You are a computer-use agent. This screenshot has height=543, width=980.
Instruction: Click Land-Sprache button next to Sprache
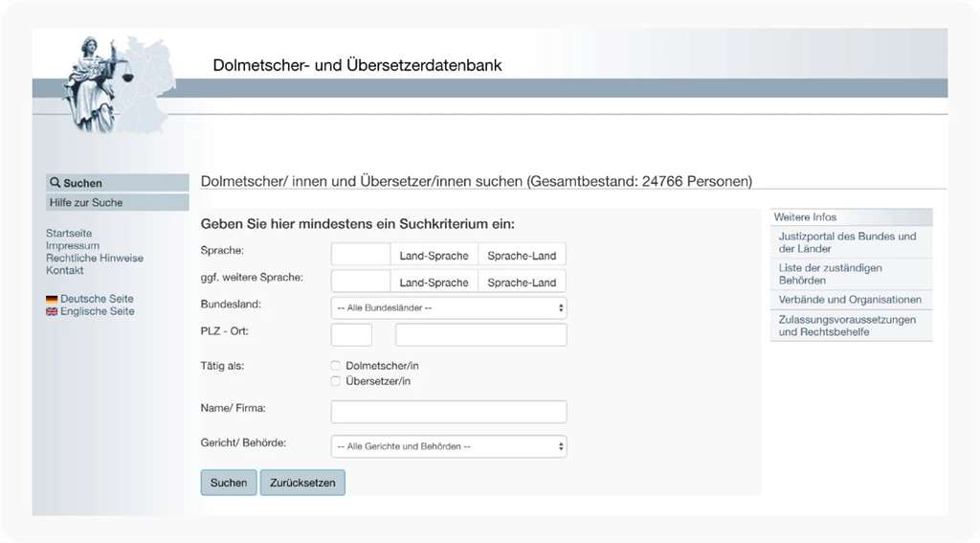(x=434, y=256)
